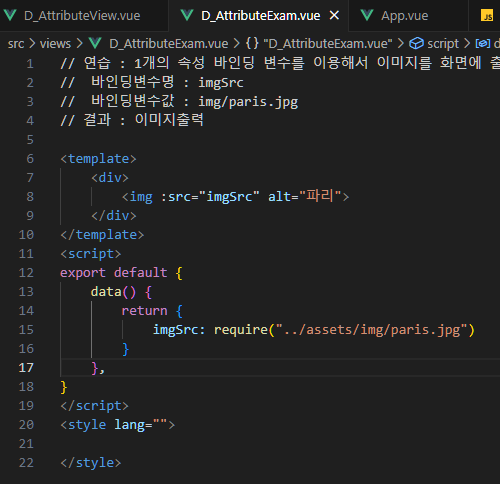Click img/paris.jpg in line 3 comment
Image resolution: width=500 pixels, height=484 pixels.
[248, 102]
